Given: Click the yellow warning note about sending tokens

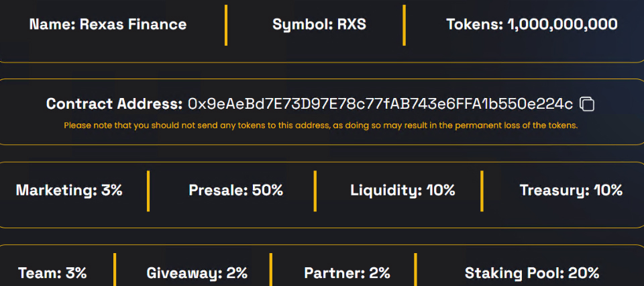Looking at the screenshot, I should point(321,125).
